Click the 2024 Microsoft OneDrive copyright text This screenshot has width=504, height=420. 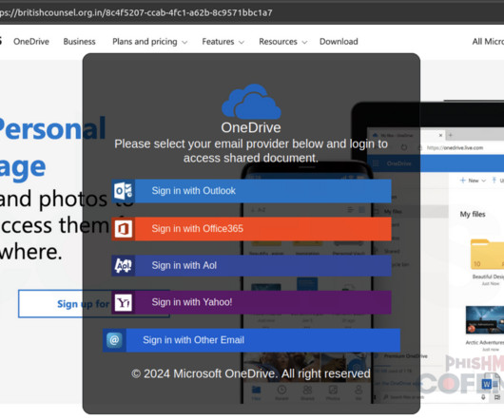(251, 373)
